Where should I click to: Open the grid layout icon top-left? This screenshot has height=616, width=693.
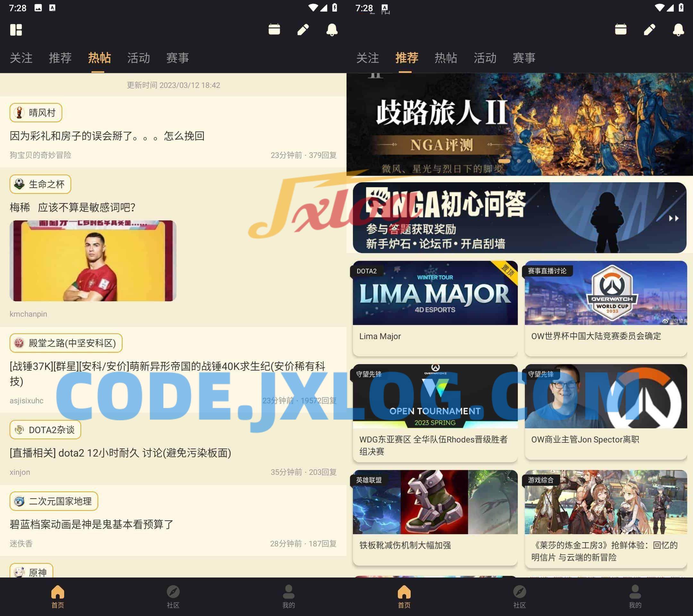[16, 30]
